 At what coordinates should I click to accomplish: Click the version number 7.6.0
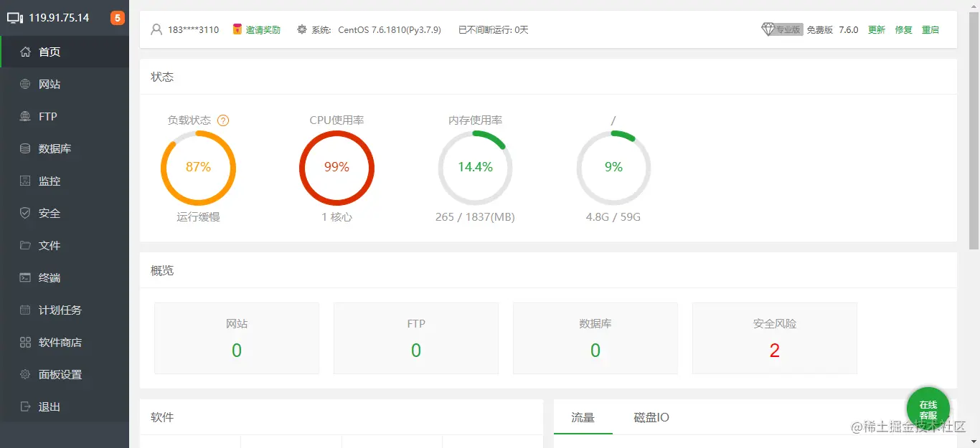849,29
